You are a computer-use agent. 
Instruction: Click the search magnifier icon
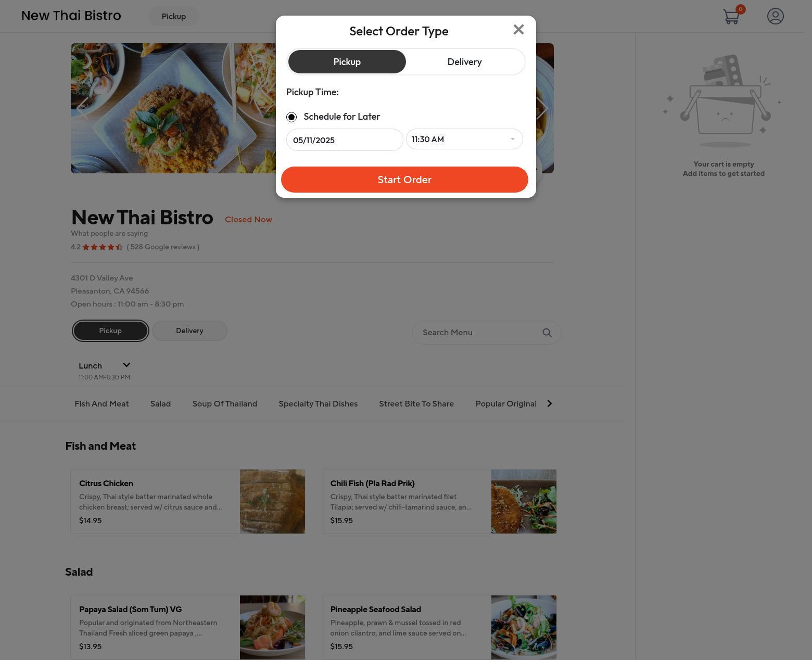click(547, 333)
